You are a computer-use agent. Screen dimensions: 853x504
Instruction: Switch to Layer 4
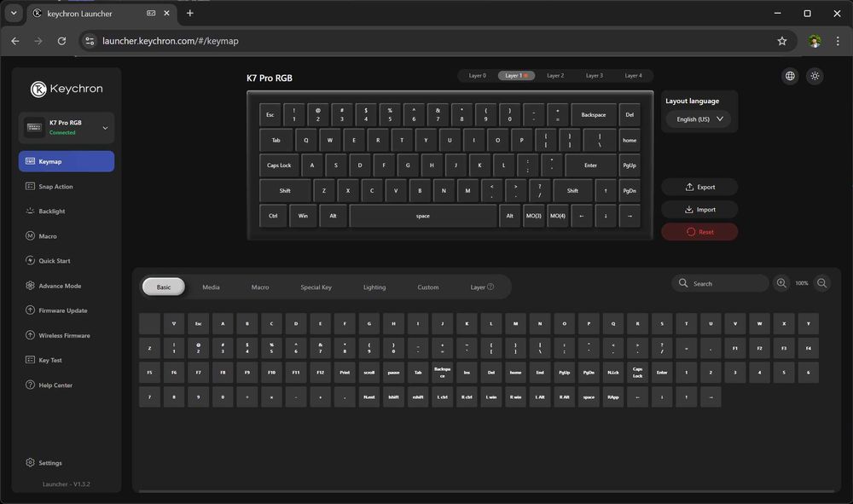tap(633, 76)
